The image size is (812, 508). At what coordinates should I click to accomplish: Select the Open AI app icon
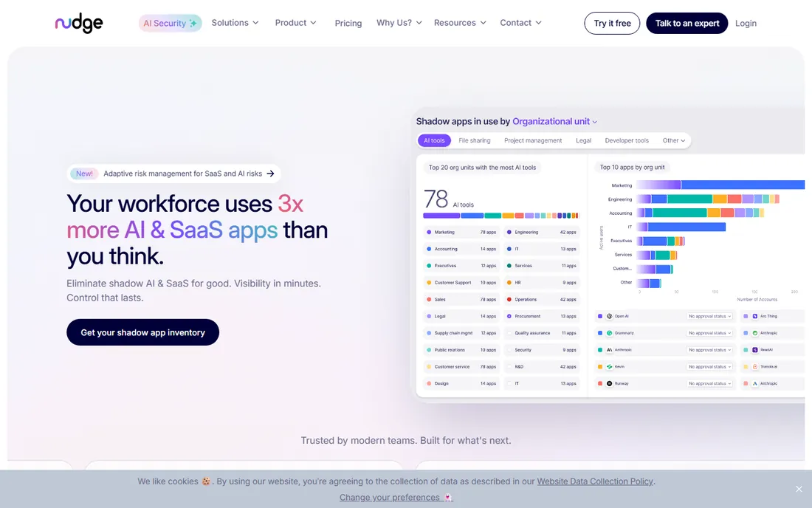(x=610, y=316)
